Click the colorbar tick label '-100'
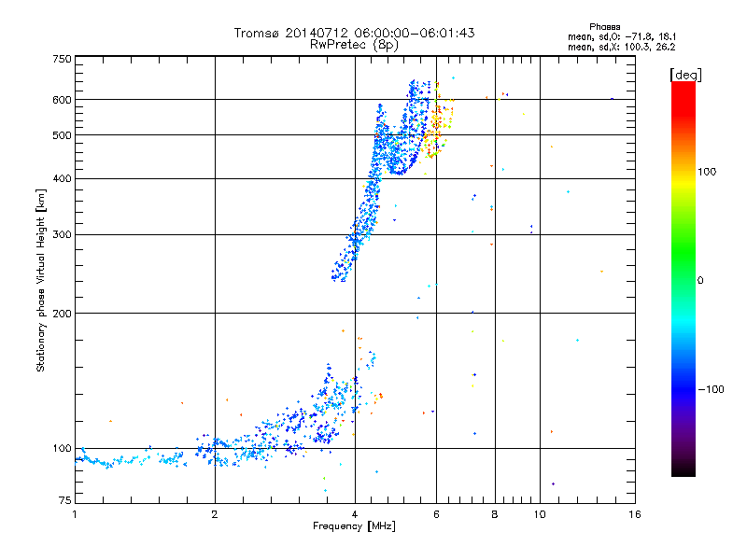The height and width of the screenshot is (560, 747). pyautogui.click(x=711, y=389)
